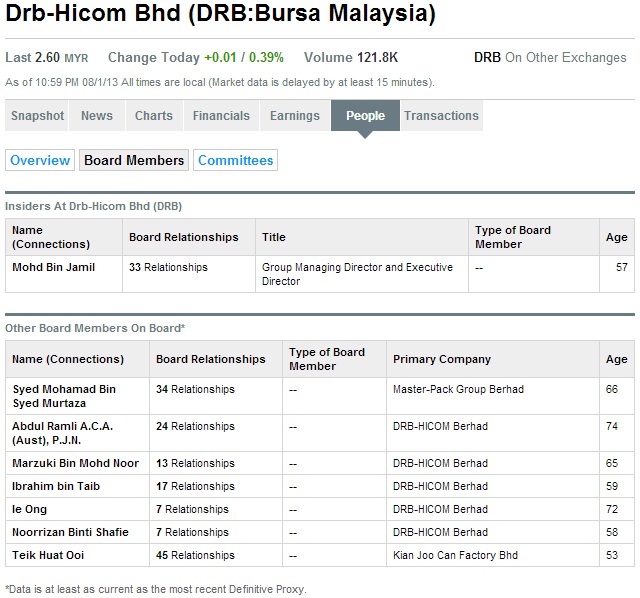Screen dimensions: 640x598
Task: Click DRB-HICOM Berhad in Abdul Ramli row
Action: (440, 426)
